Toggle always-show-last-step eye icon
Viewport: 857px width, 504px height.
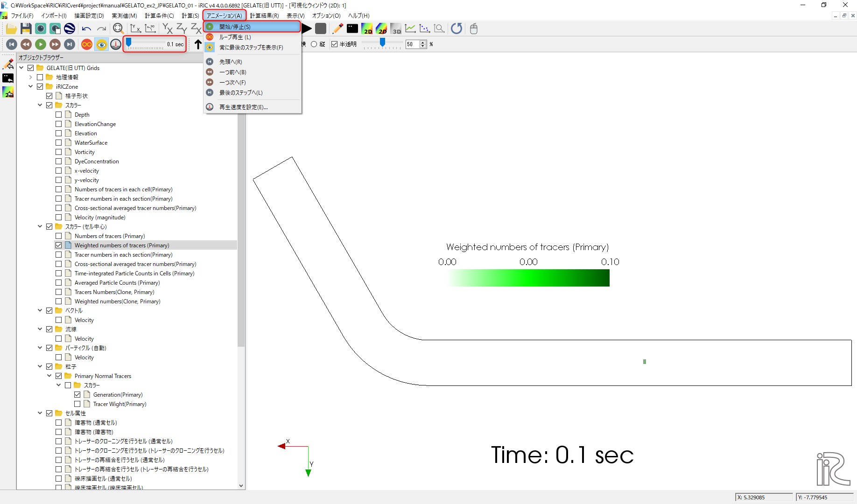(x=101, y=44)
